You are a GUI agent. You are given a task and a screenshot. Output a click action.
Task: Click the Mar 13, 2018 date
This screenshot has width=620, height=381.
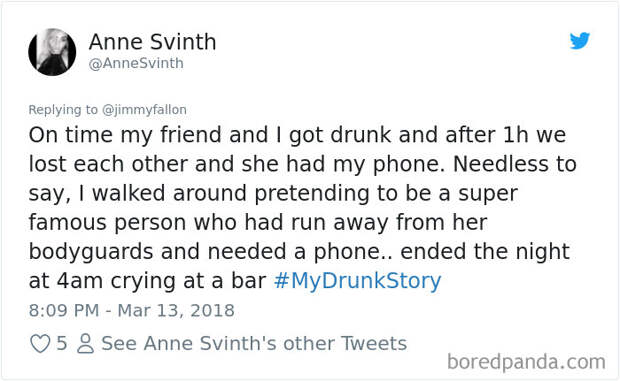(x=176, y=310)
